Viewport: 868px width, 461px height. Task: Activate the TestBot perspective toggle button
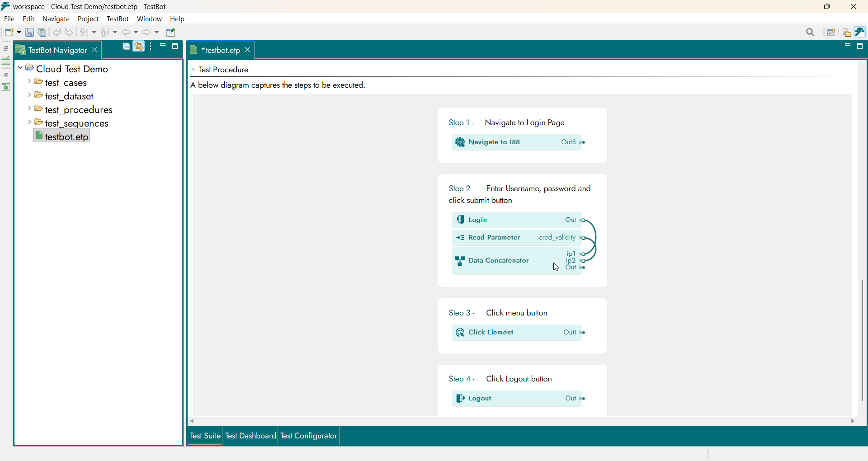pyautogui.click(x=860, y=32)
